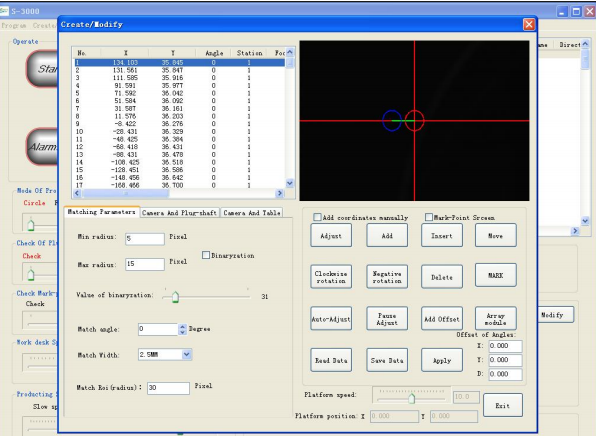This screenshot has width=596, height=436.
Task: Switch to Camera And Plug-shaft tab
Action: pos(179,213)
